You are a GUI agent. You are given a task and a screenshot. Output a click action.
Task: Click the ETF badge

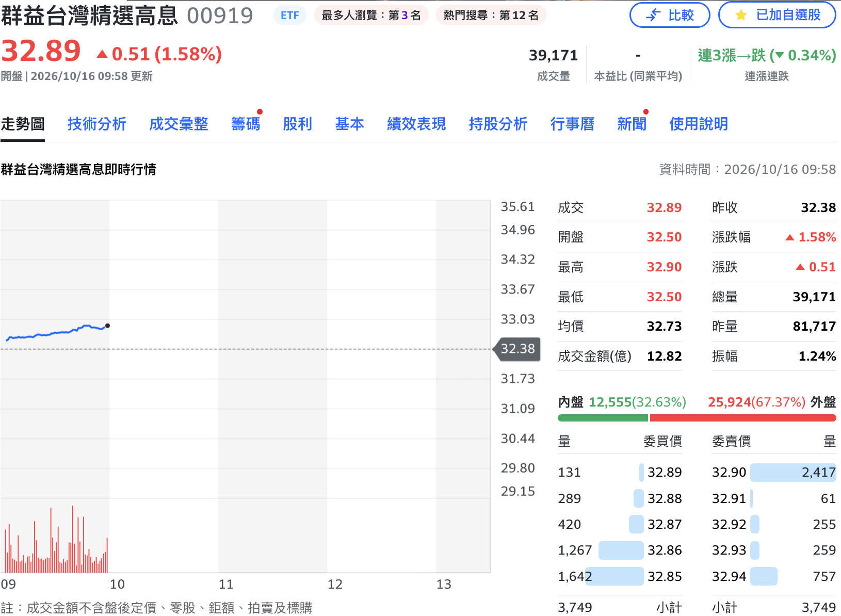[289, 15]
